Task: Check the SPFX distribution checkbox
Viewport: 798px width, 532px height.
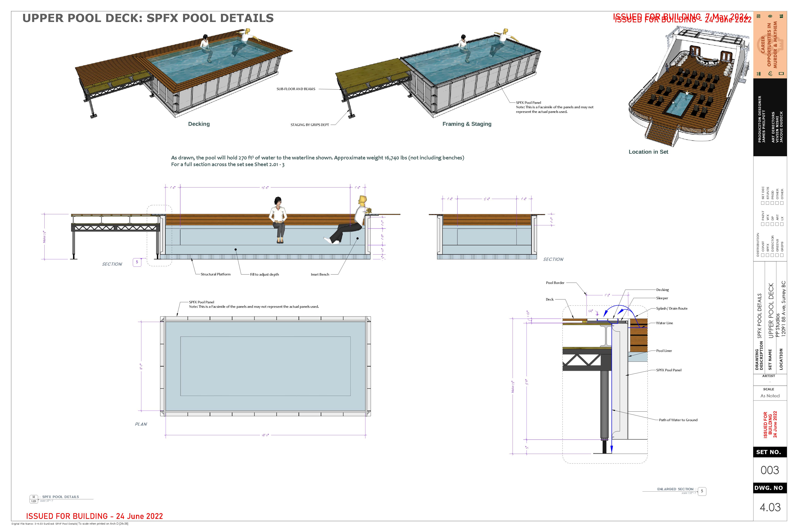Action: click(x=768, y=255)
